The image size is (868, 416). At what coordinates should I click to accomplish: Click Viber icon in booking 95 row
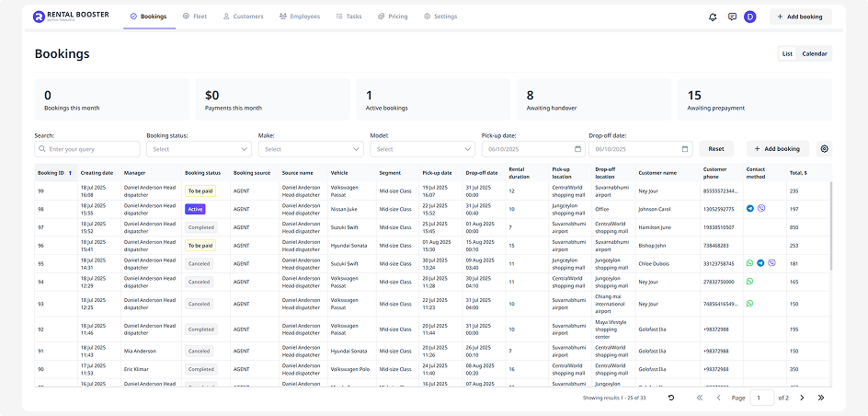[x=771, y=263]
